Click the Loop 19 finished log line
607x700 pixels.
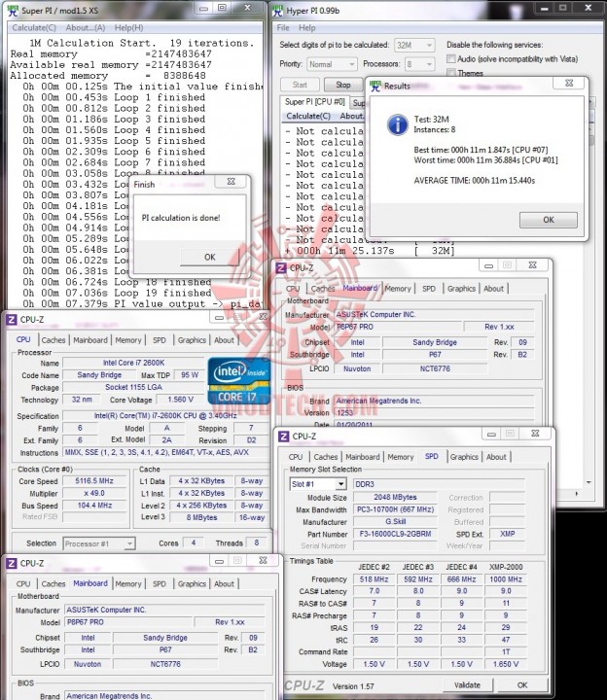pos(117,293)
